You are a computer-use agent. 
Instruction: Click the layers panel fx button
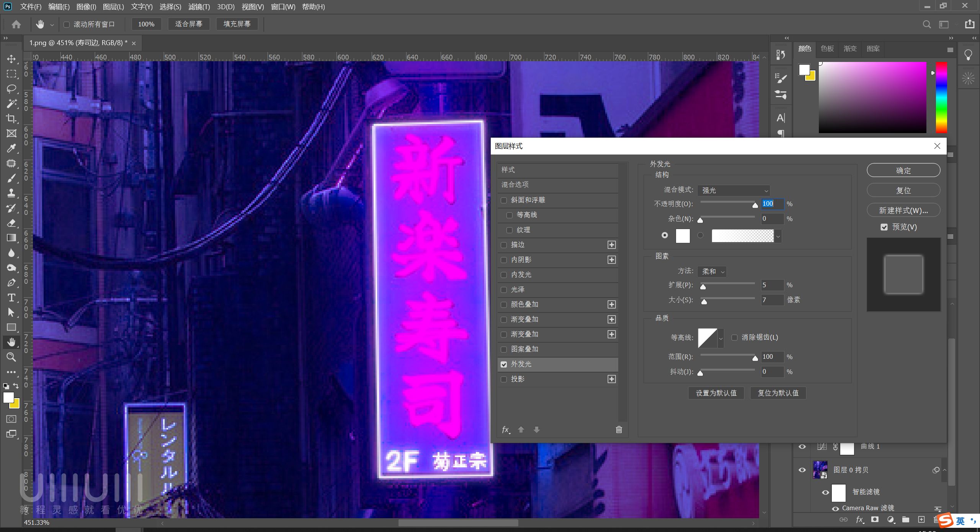tap(860, 519)
